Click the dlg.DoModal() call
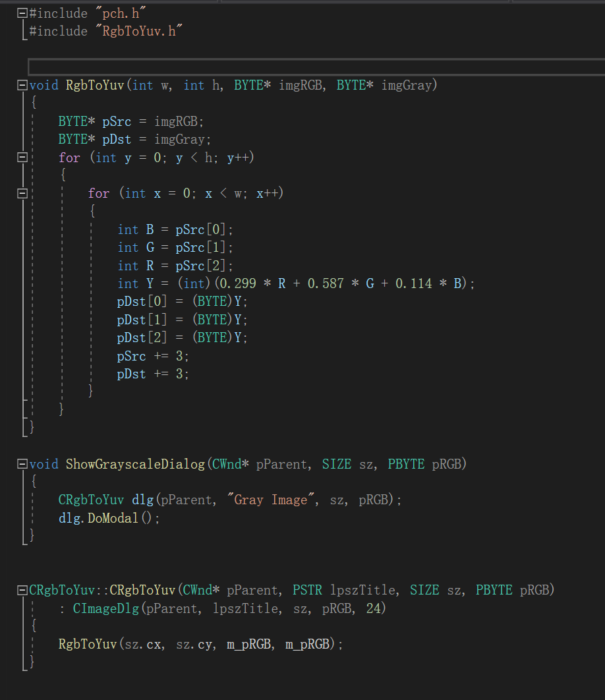 coord(109,518)
